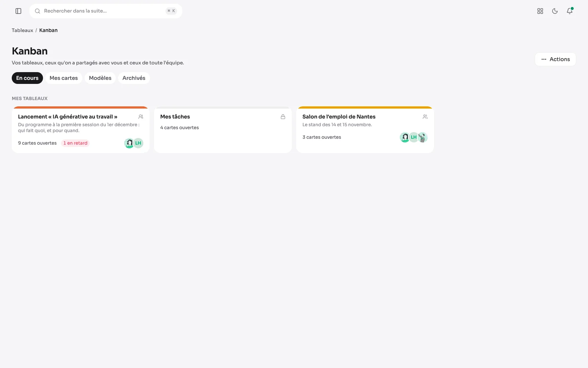The height and width of the screenshot is (368, 588).
Task: Click the 1 en retard badge
Action: coord(75,143)
